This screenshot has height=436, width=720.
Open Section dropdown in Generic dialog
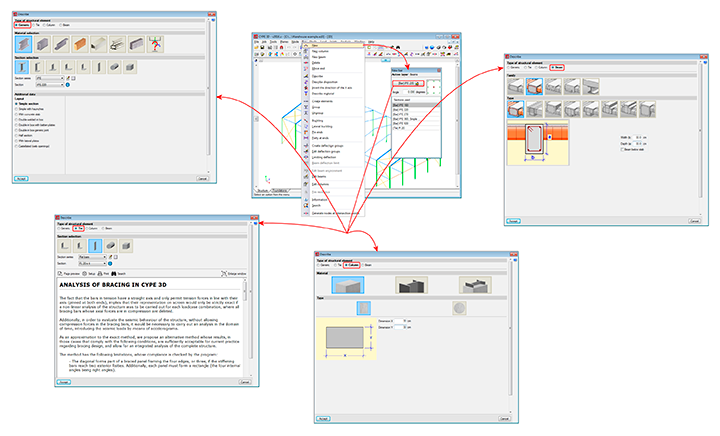click(x=50, y=84)
